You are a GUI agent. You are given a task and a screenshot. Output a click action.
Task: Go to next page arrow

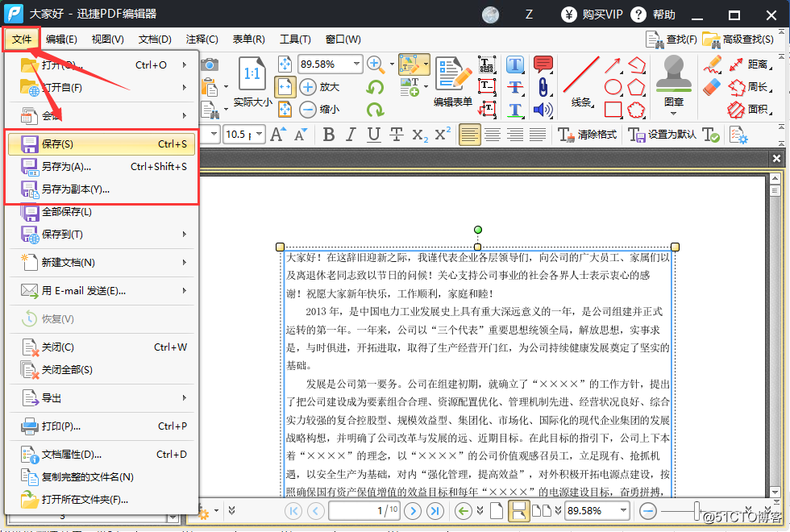click(413, 511)
